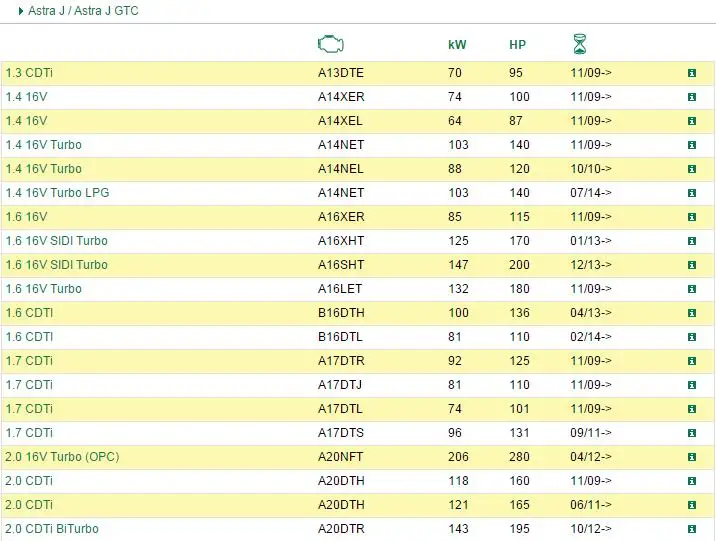Select 1.4 16V model with A14XER engine
The width and height of the screenshot is (716, 541).
click(26, 97)
